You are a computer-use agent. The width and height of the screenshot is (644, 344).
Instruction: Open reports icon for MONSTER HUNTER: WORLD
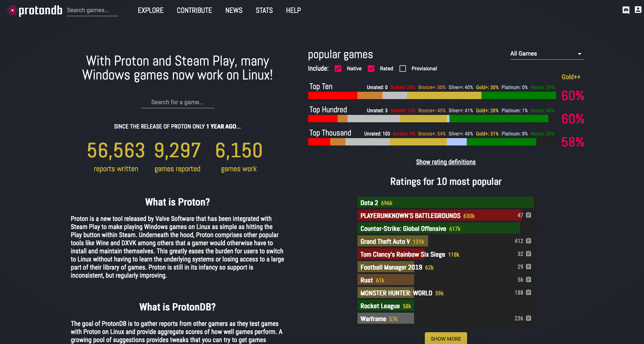click(529, 292)
